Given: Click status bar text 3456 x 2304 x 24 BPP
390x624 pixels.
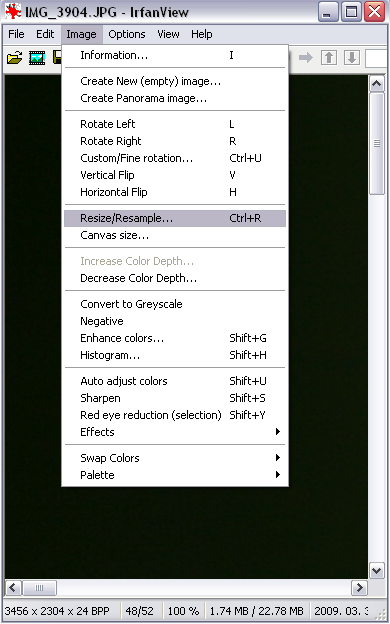Looking at the screenshot, I should click(x=57, y=611).
